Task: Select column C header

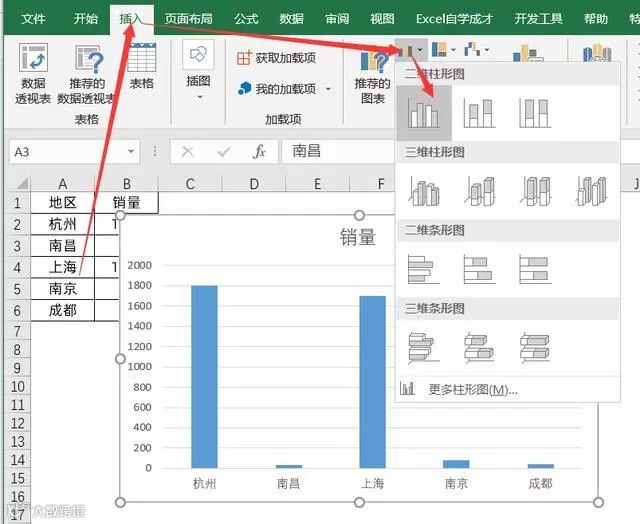Action: pos(190,184)
